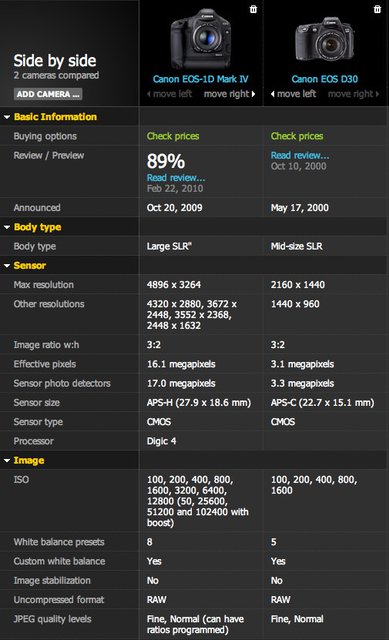Screen dimensions: 389x640
Task: Read review dated Feb 22, 2010
Action: 176,178
